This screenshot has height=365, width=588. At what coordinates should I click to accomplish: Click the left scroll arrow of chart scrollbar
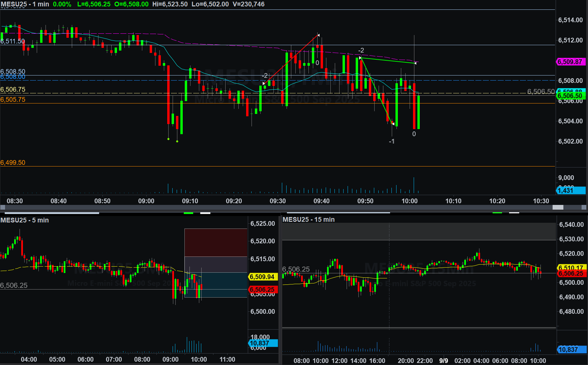[3, 207]
